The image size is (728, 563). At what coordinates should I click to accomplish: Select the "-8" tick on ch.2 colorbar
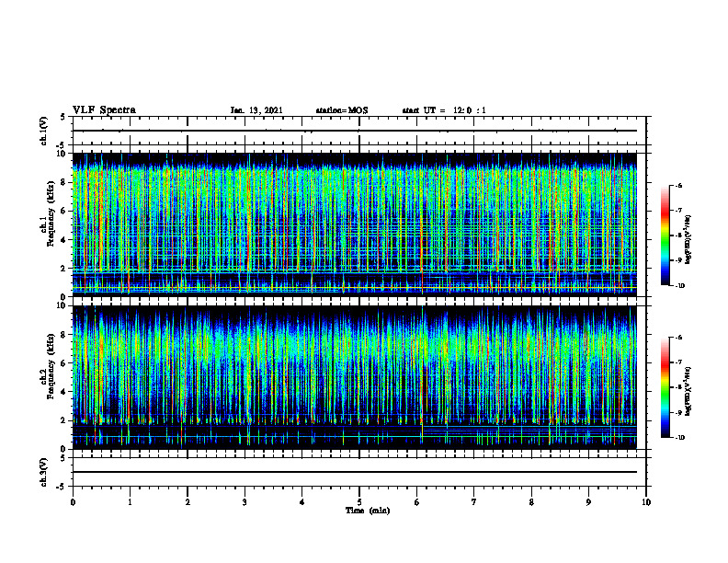point(678,387)
